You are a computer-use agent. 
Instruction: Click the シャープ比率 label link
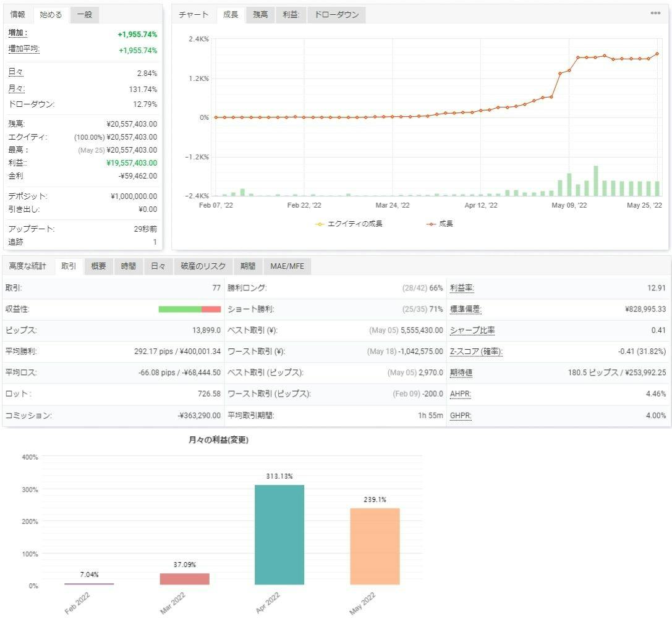[x=472, y=331]
